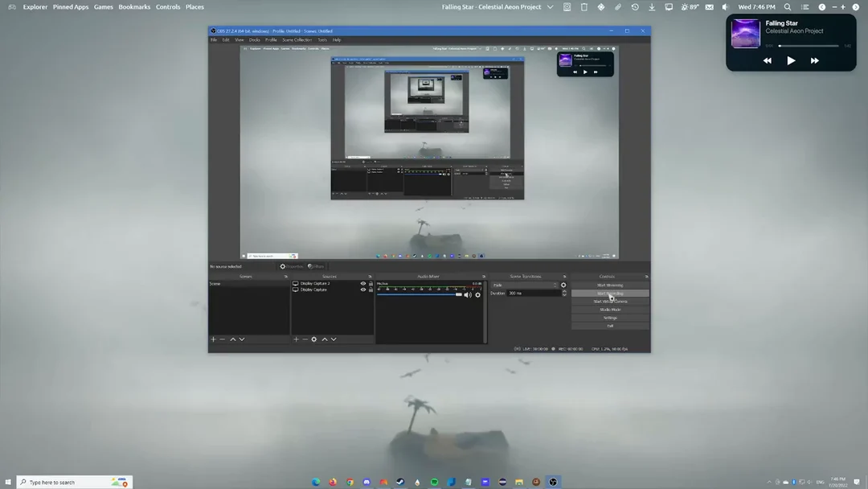The image size is (868, 489).
Task: Open the Audio Mixer panel menu
Action: [483, 277]
